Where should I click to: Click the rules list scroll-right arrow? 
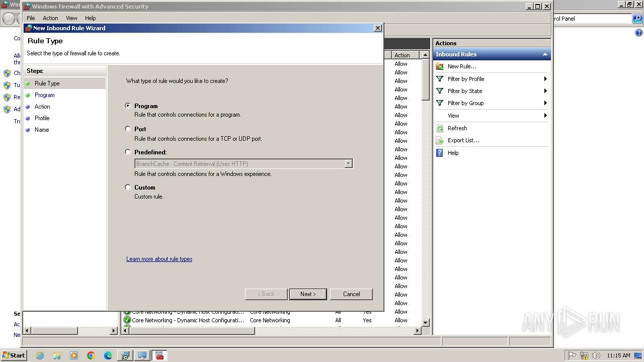418,330
